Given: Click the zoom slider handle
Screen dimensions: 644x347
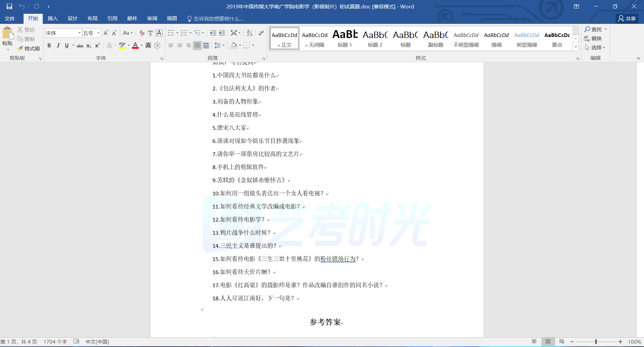Looking at the screenshot, I should [596, 342].
